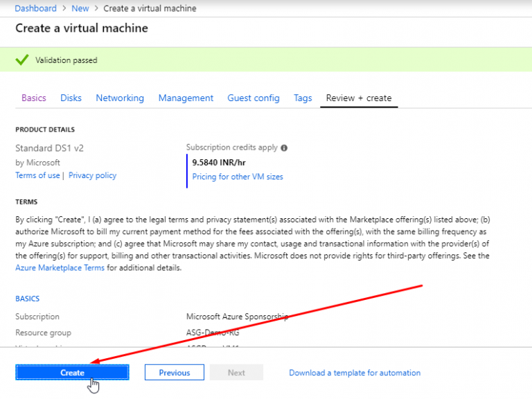This screenshot has width=532, height=399.
Task: Click the Create a virtual machine breadcrumb
Action: (150, 8)
